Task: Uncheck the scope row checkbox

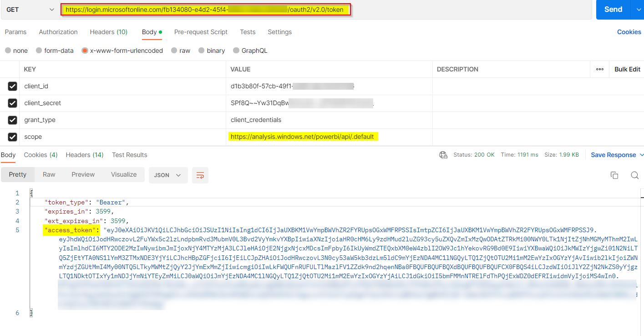Action: [x=12, y=137]
